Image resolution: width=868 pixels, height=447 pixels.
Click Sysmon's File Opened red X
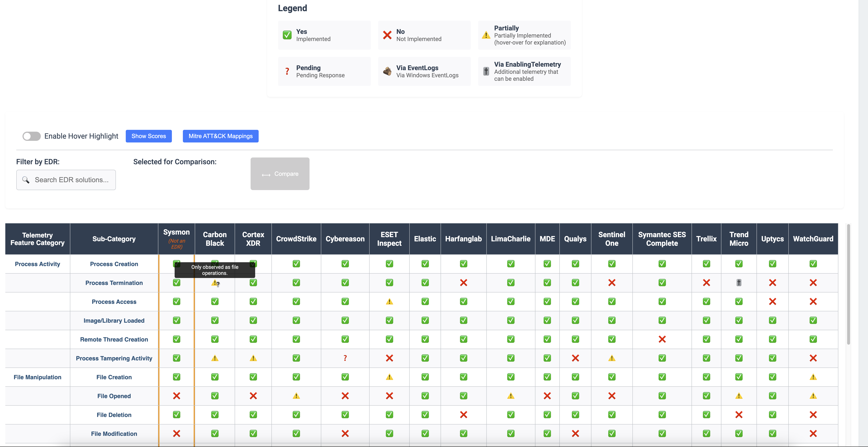click(177, 396)
